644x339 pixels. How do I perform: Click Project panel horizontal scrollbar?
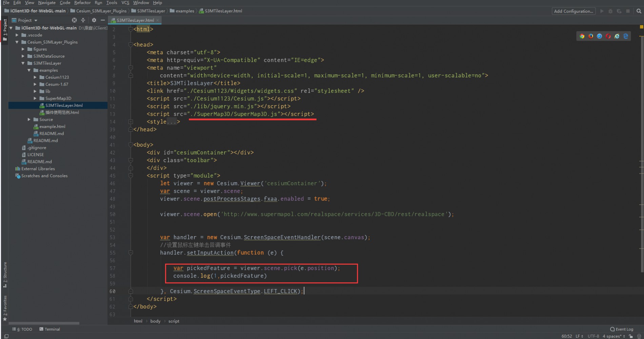pos(44,323)
